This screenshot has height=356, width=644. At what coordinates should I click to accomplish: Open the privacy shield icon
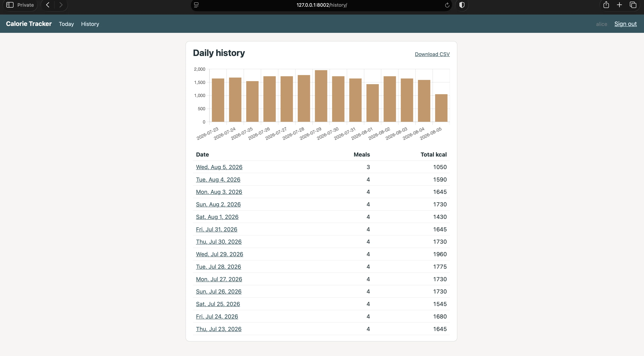[x=462, y=5]
